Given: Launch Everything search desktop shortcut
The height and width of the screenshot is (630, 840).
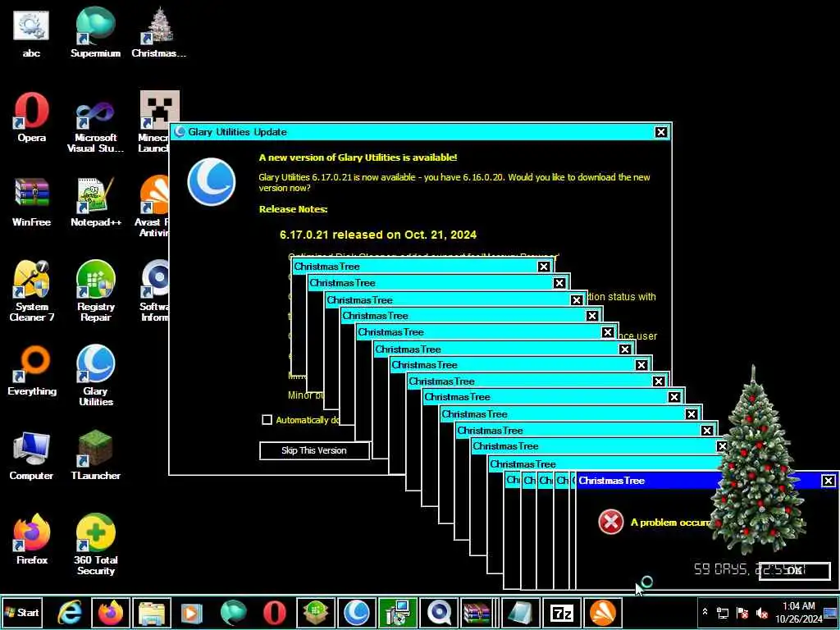Looking at the screenshot, I should 31,371.
